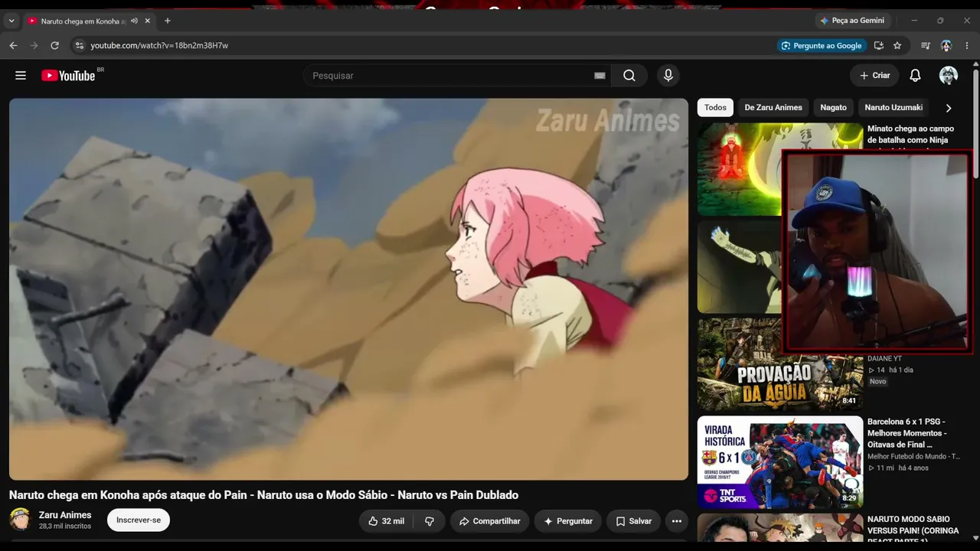
Task: Show more filter chips with right chevron
Action: 949,108
